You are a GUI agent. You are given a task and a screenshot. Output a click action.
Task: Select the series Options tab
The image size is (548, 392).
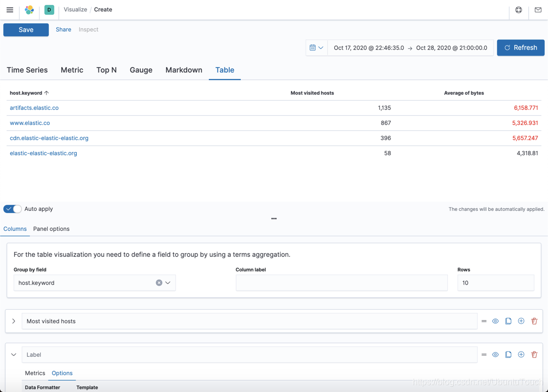[62, 373]
